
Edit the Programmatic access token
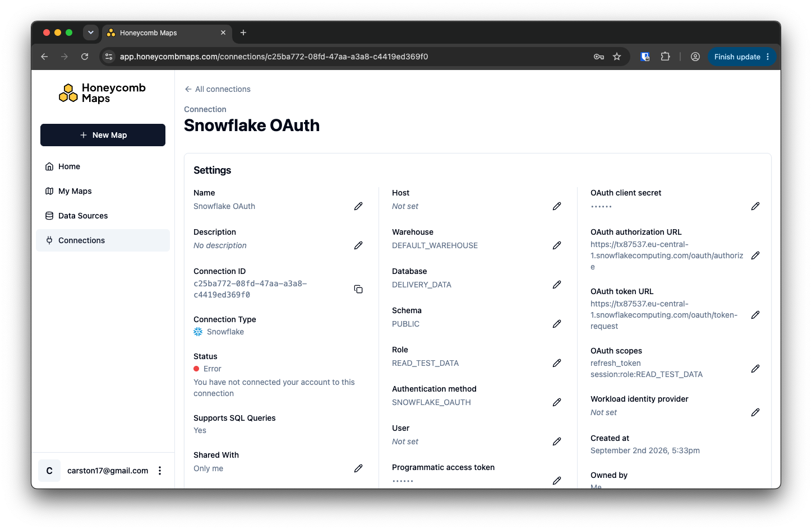557,481
